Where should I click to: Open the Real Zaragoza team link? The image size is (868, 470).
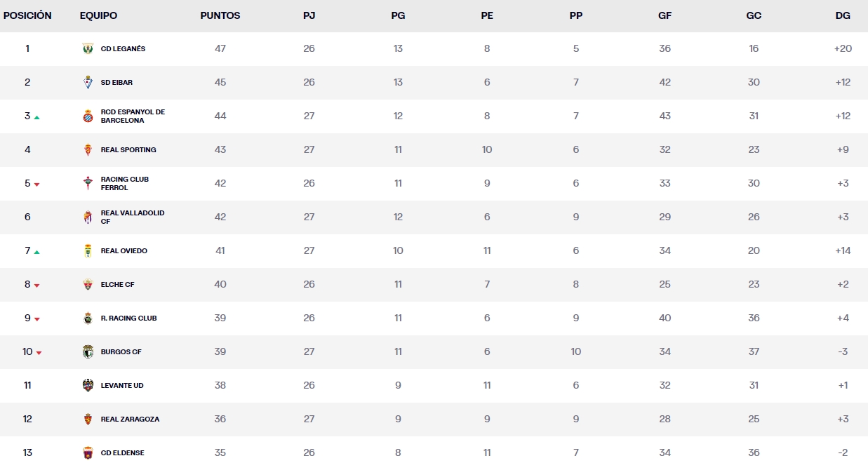(x=130, y=419)
